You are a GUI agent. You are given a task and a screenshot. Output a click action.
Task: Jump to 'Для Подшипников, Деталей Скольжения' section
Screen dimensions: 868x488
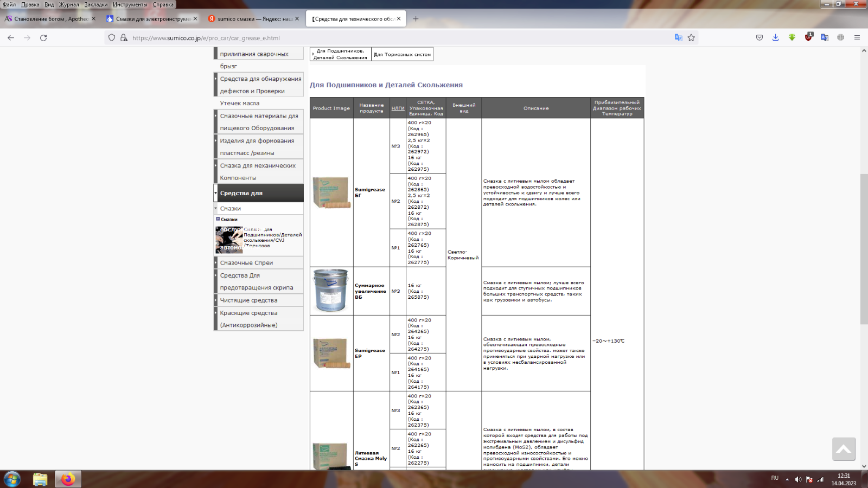(x=341, y=54)
